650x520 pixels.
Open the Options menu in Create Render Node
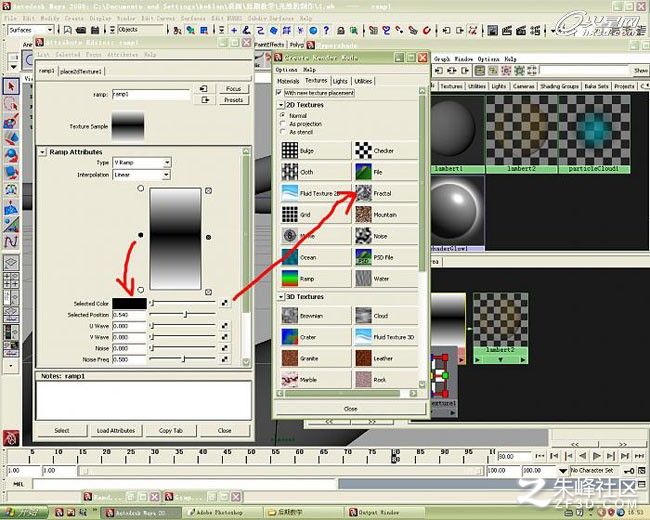tap(286, 70)
